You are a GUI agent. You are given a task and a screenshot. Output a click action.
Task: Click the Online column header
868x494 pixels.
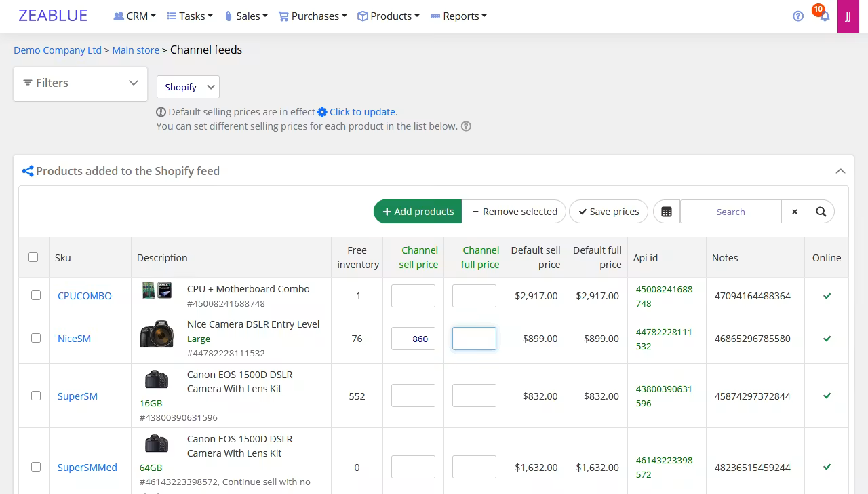(x=827, y=258)
